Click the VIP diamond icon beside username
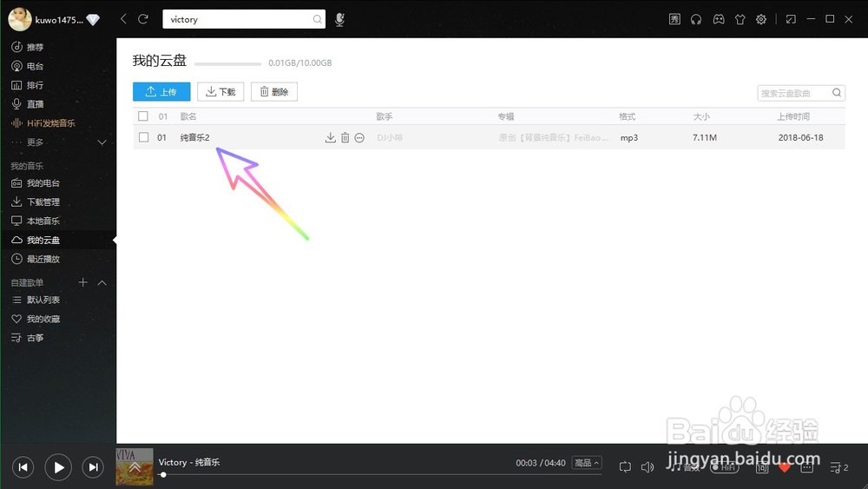 click(x=93, y=20)
